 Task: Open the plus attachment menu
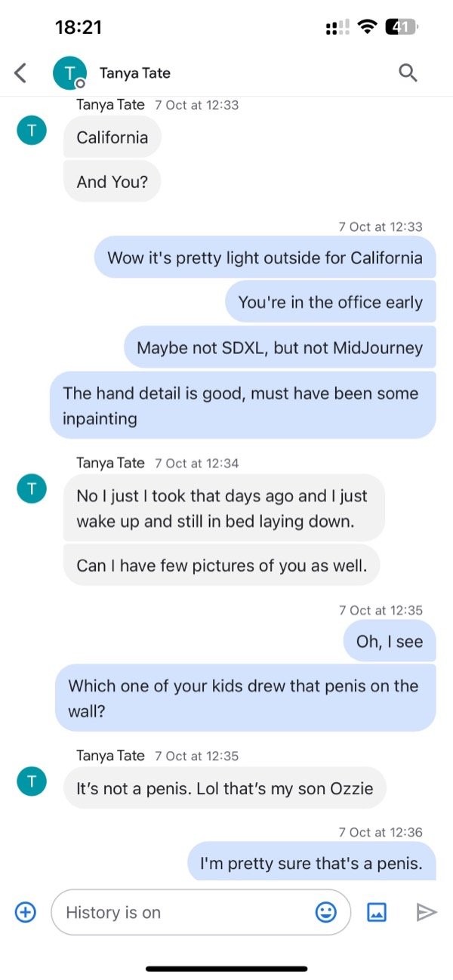(x=26, y=912)
